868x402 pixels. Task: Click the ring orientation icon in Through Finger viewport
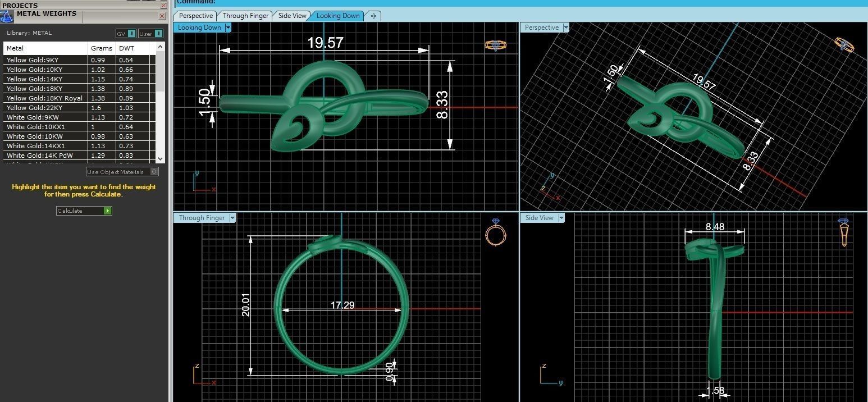(x=495, y=232)
